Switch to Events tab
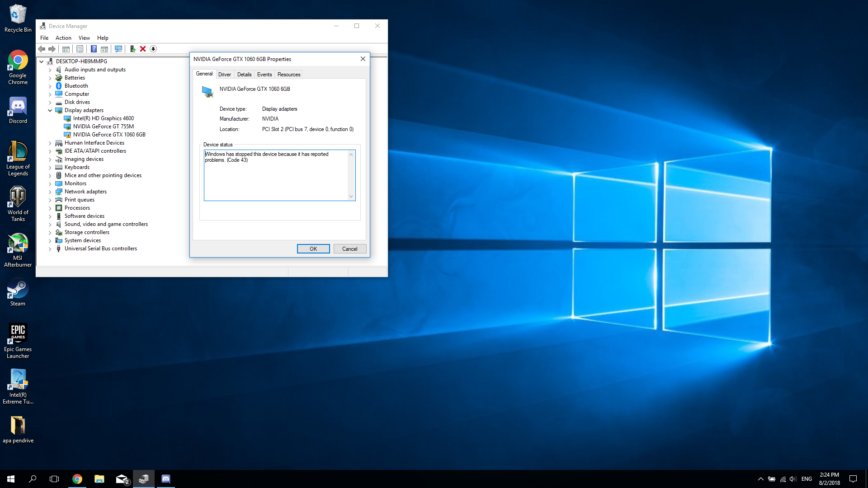This screenshot has height=488, width=868. pyautogui.click(x=264, y=75)
